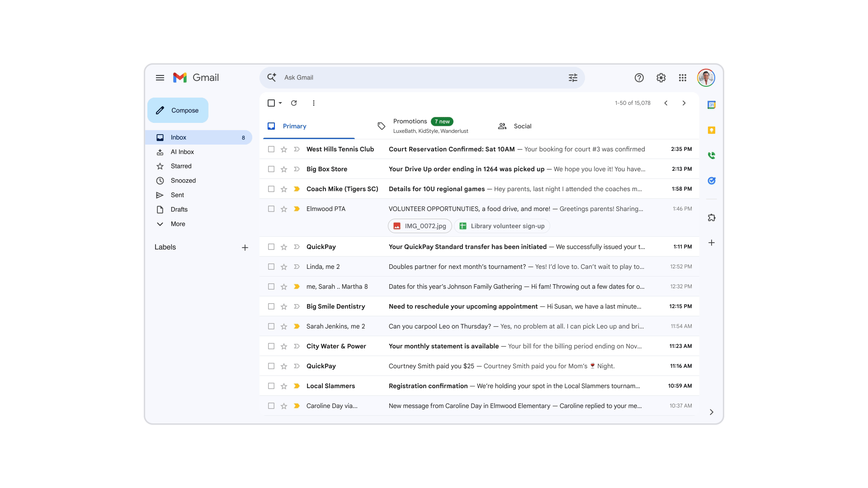The image size is (868, 488).
Task: Star the Big Box Store email
Action: 284,169
